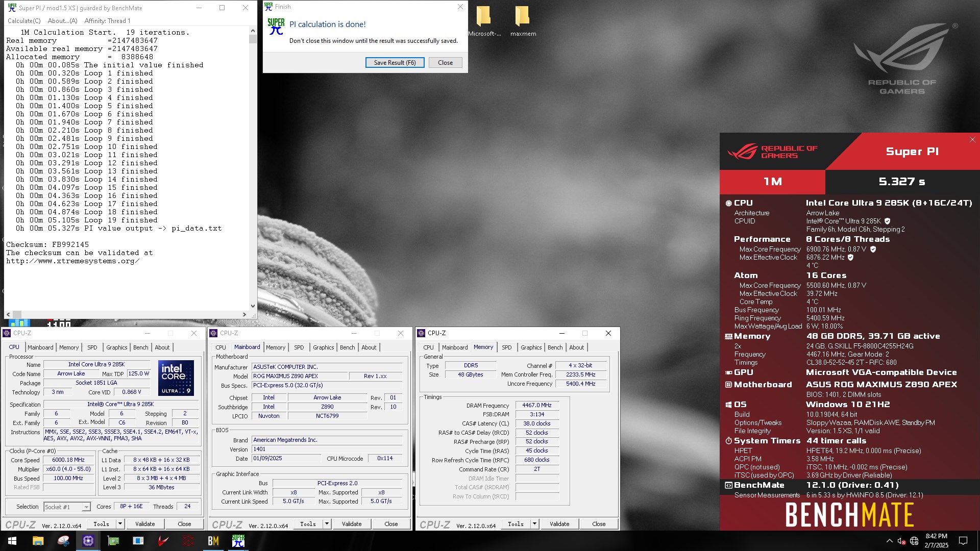Click Super PI horizontal scrollbar thumb
This screenshot has width=980, height=551.
coord(17,314)
